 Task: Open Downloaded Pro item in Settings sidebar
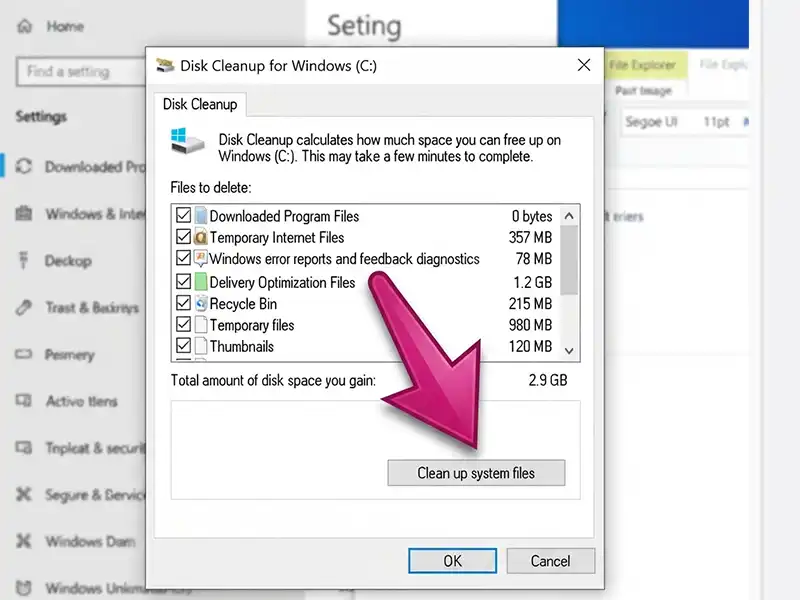coord(95,167)
